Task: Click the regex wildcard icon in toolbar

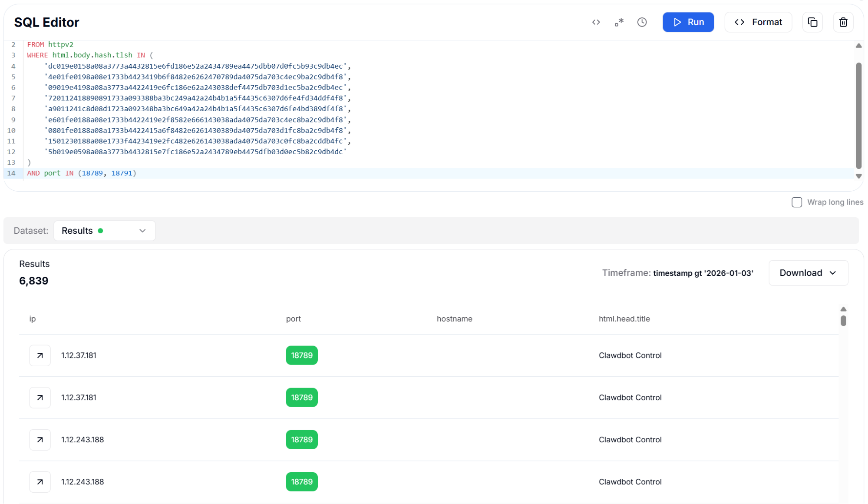Action: pyautogui.click(x=619, y=22)
